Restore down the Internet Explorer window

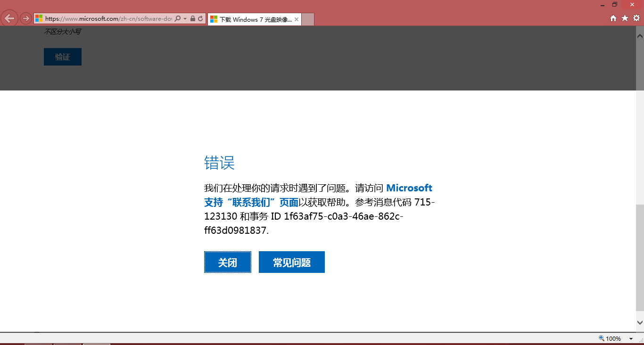[615, 5]
